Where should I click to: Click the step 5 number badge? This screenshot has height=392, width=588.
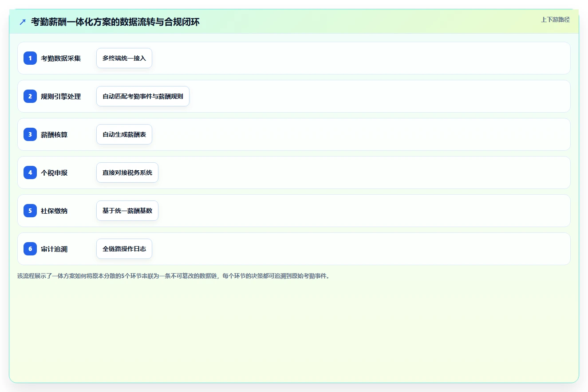tap(30, 211)
